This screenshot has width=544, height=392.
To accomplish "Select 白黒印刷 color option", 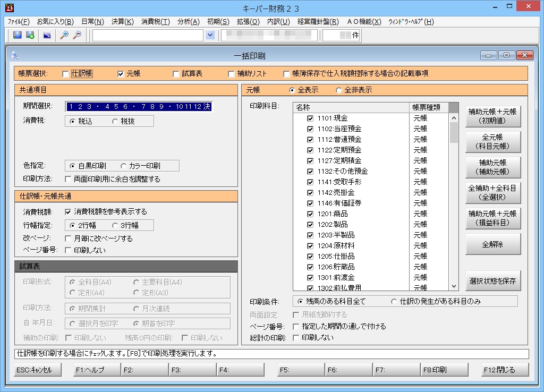I will 72,166.
